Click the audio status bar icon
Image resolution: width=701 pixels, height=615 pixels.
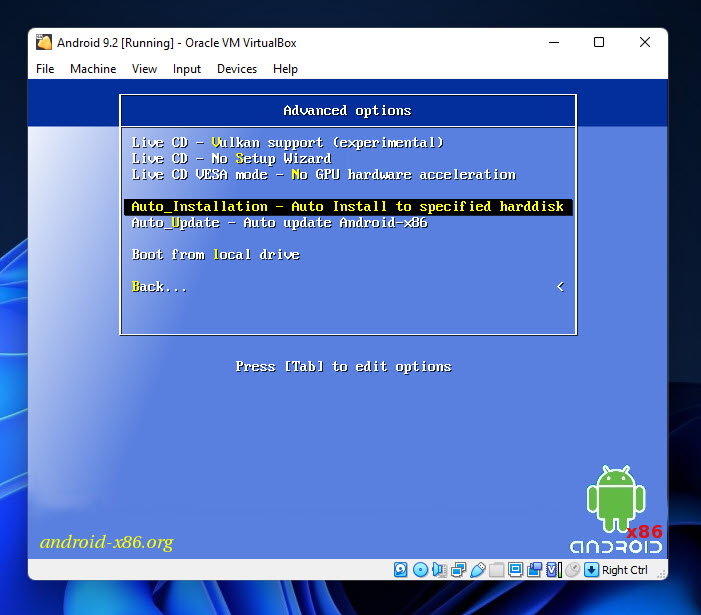click(x=439, y=570)
